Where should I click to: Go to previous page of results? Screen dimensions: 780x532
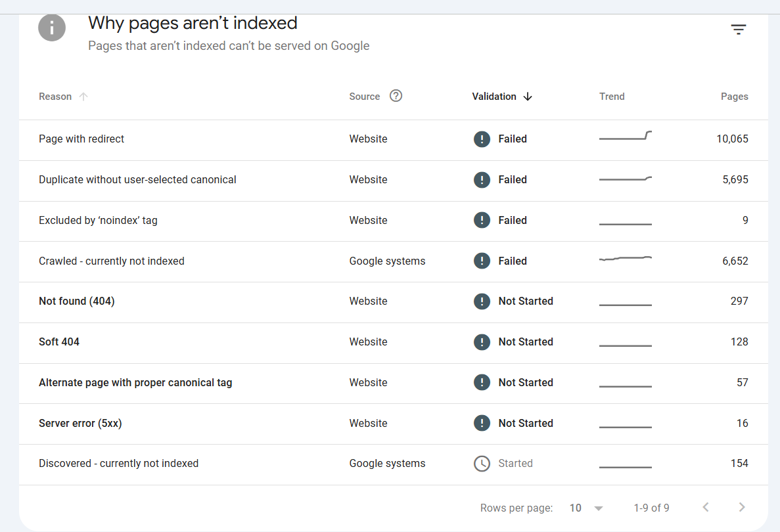click(705, 507)
